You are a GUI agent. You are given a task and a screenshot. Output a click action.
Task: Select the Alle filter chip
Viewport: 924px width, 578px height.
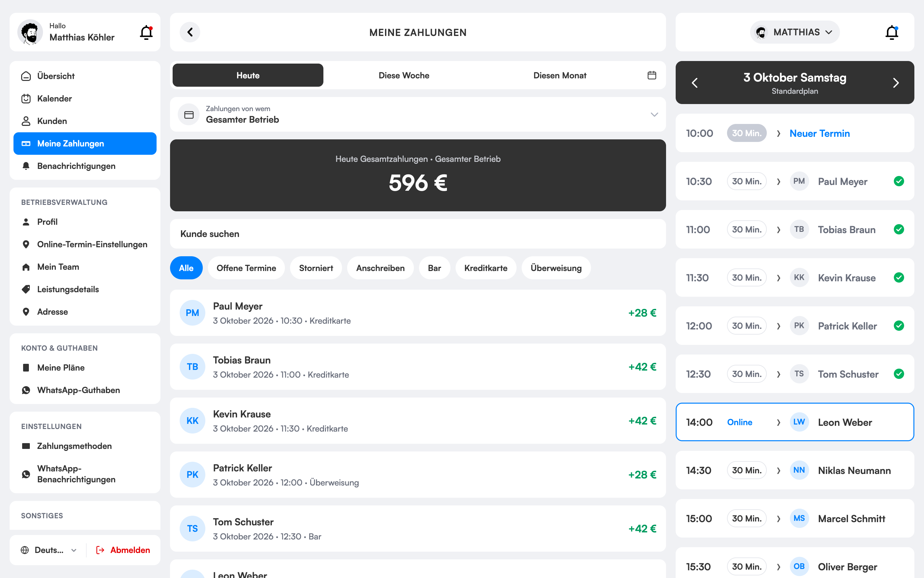186,268
